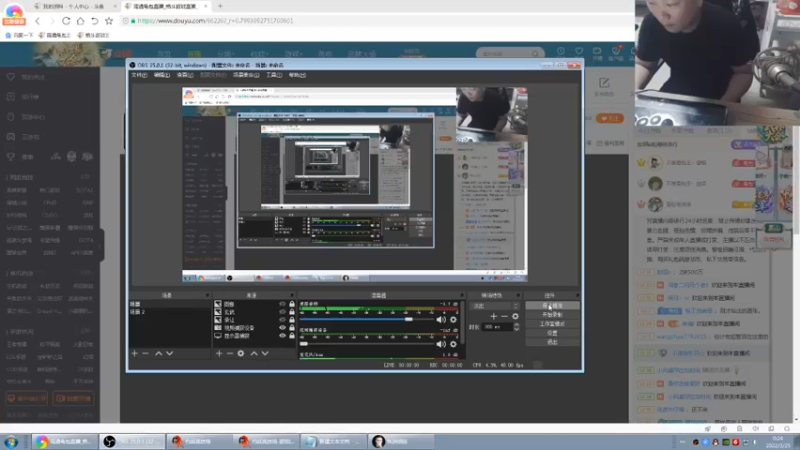The height and width of the screenshot is (450, 800).
Task: Click the heart icon in Douyu header
Action: tap(579, 51)
